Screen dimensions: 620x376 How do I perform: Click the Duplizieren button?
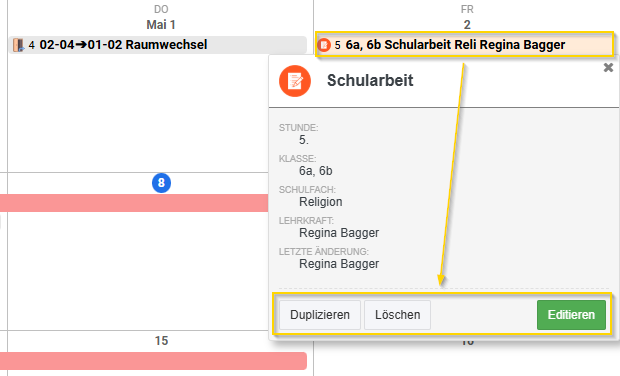click(x=320, y=315)
